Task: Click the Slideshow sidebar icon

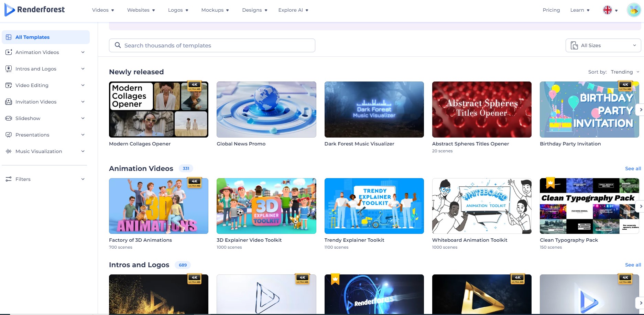Action: 9,118
